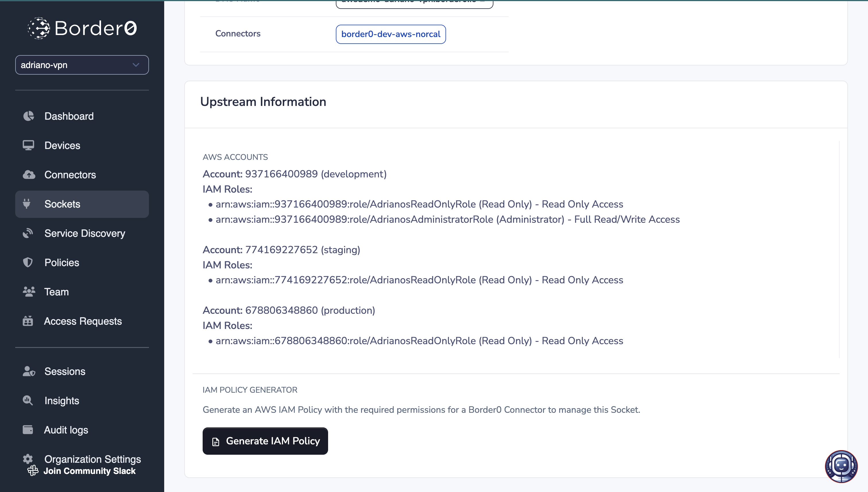868x492 pixels.
Task: Open Organization Settings
Action: tap(93, 459)
